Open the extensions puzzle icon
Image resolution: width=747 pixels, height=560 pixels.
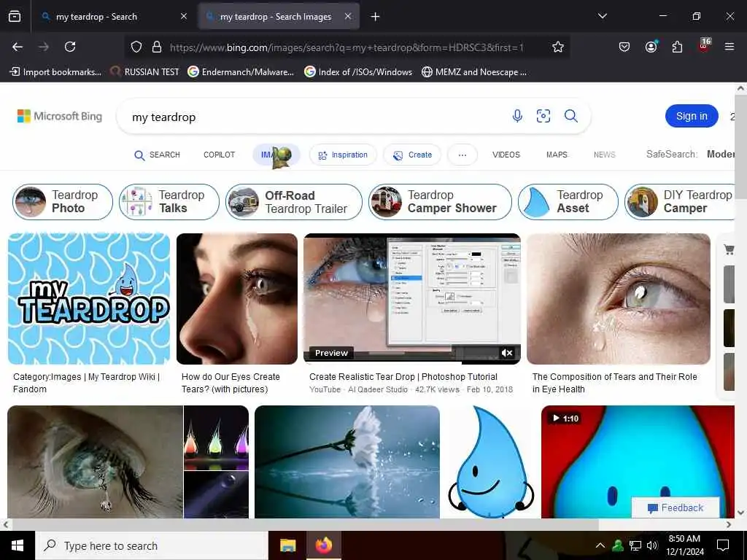coord(677,47)
